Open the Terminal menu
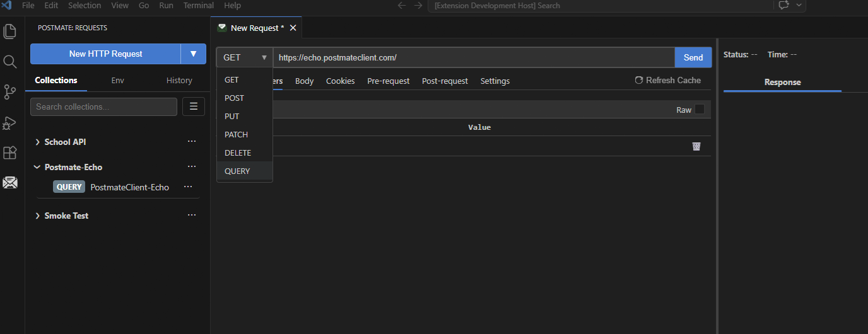Image resolution: width=868 pixels, height=334 pixels. point(199,5)
